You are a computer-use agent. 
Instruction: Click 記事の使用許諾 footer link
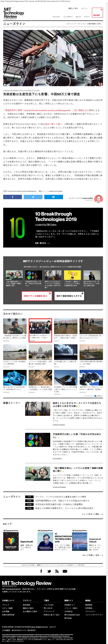[x=8, y=615]
